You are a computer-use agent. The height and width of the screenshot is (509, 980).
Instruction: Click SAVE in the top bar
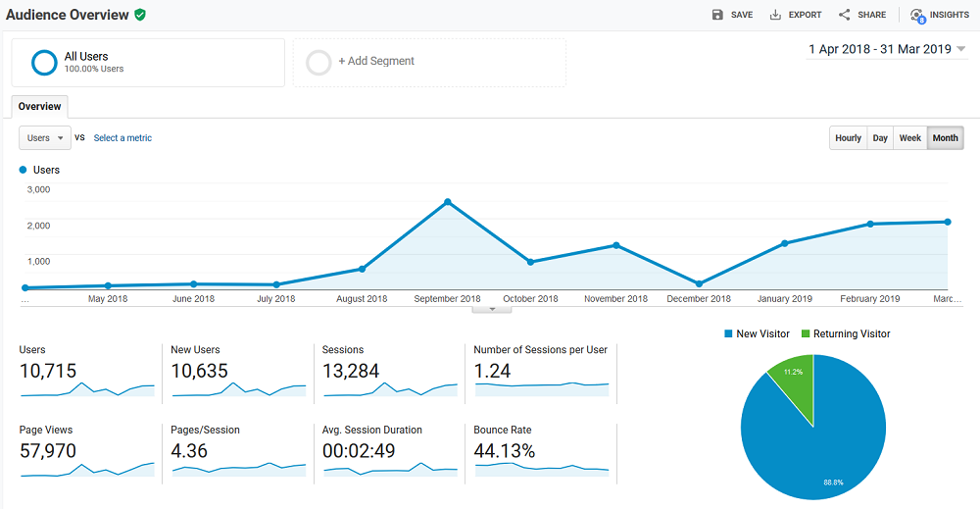click(x=742, y=15)
